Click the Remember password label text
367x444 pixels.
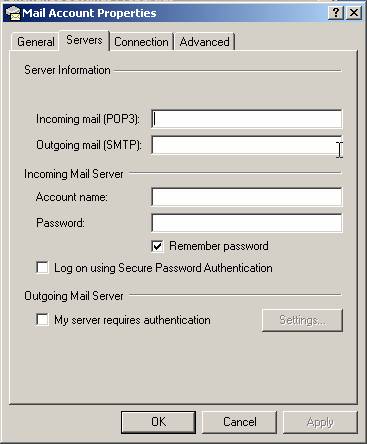coord(219,246)
